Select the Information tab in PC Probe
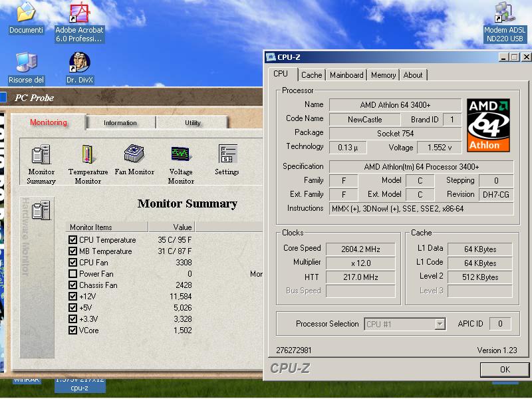This screenshot has height=399, width=532. [x=120, y=122]
